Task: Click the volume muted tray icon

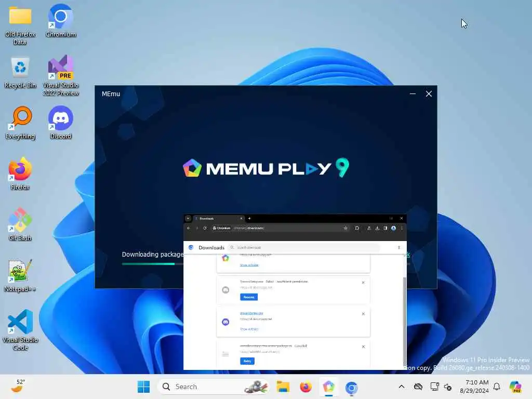Action: coord(448,387)
